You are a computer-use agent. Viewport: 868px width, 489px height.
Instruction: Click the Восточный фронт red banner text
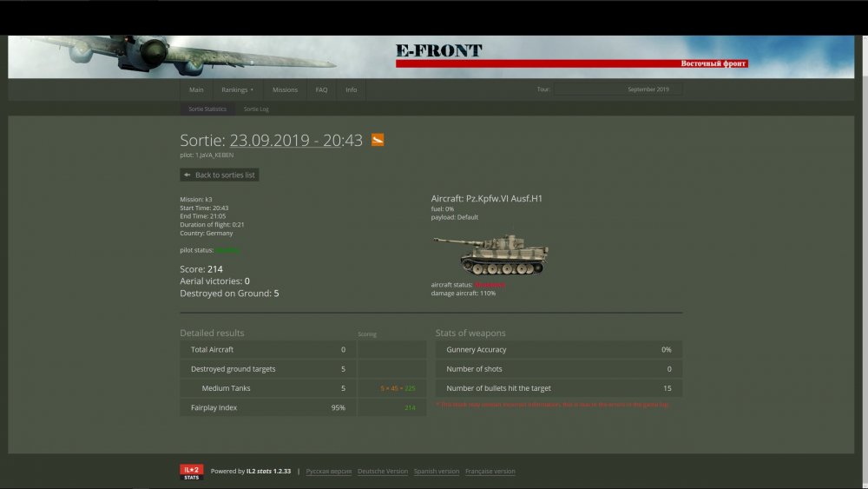pyautogui.click(x=713, y=63)
